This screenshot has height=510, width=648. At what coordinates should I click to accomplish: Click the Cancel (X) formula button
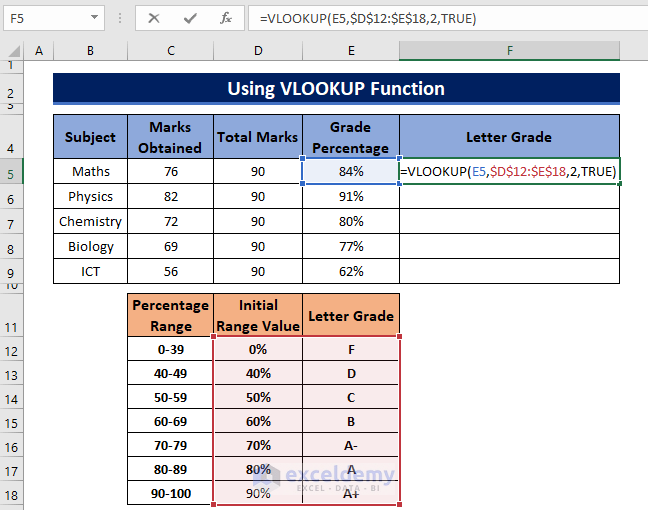click(x=154, y=18)
